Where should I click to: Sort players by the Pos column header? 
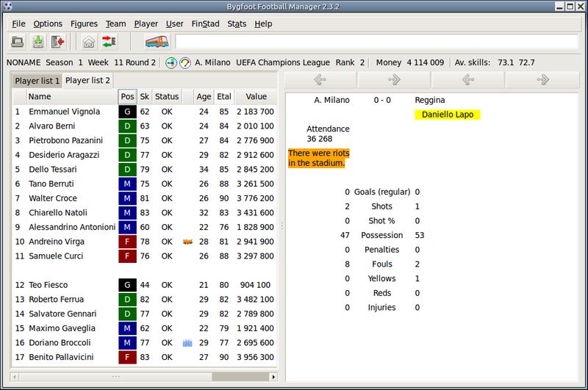pyautogui.click(x=127, y=97)
